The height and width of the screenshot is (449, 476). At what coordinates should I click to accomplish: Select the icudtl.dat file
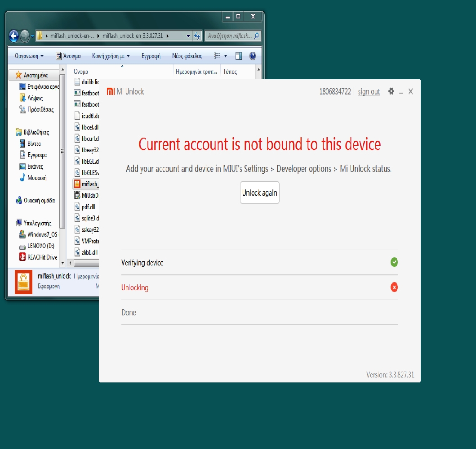tap(86, 116)
